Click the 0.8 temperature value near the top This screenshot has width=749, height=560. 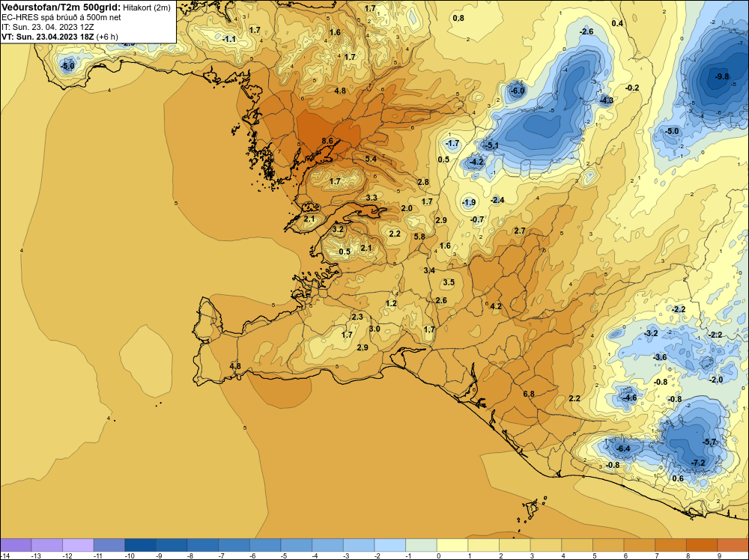pyautogui.click(x=458, y=18)
